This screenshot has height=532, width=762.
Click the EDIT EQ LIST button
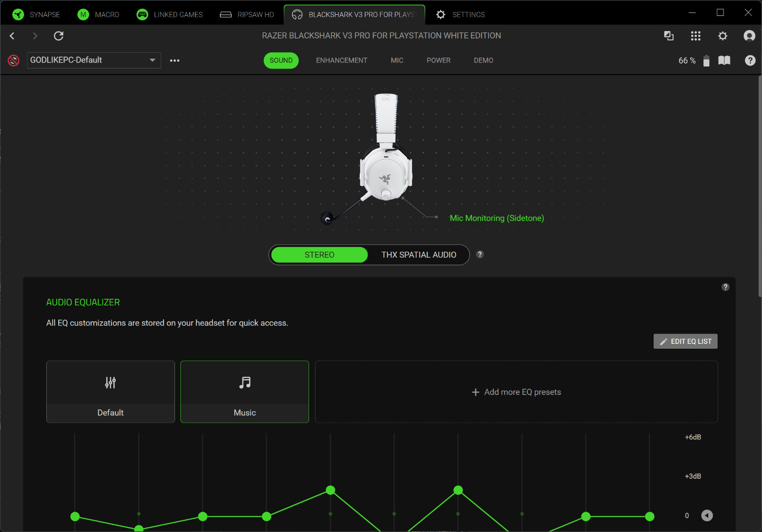tap(685, 341)
